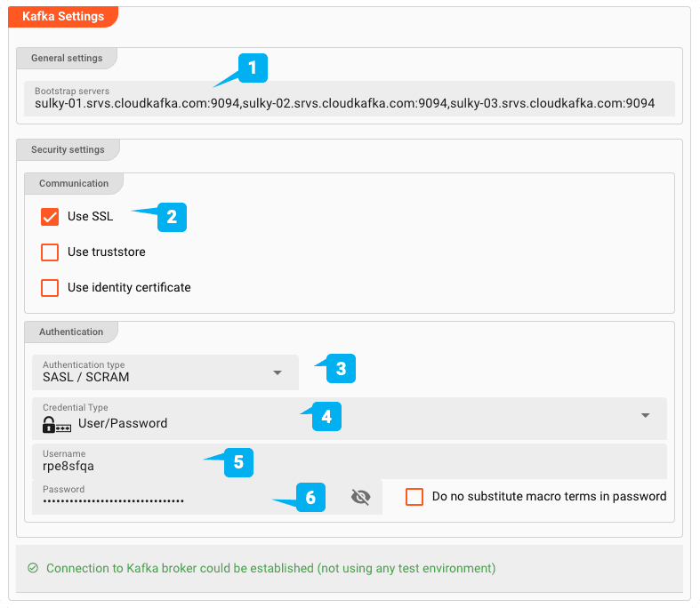Click the lock icon beside User/Password

pos(57,425)
